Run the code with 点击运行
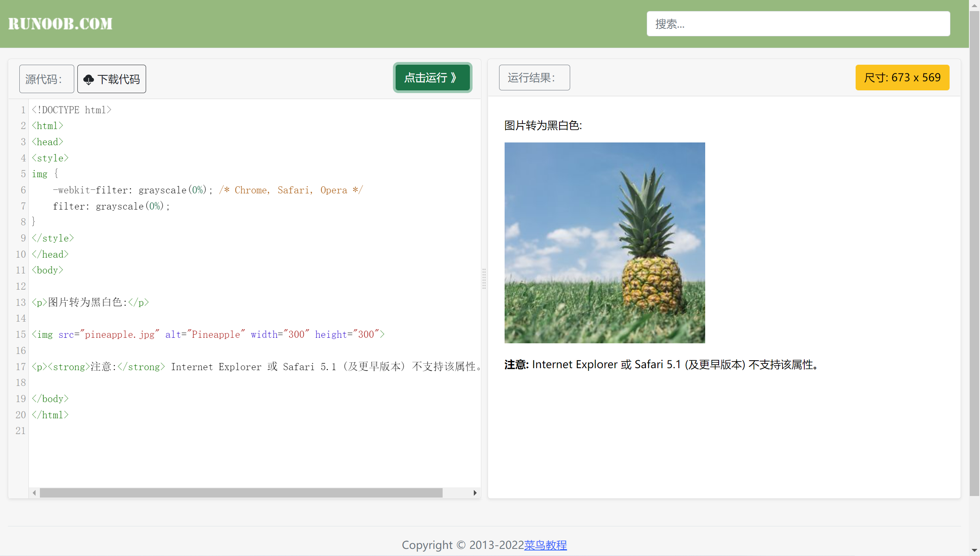Viewport: 980px width, 556px height. pos(432,77)
